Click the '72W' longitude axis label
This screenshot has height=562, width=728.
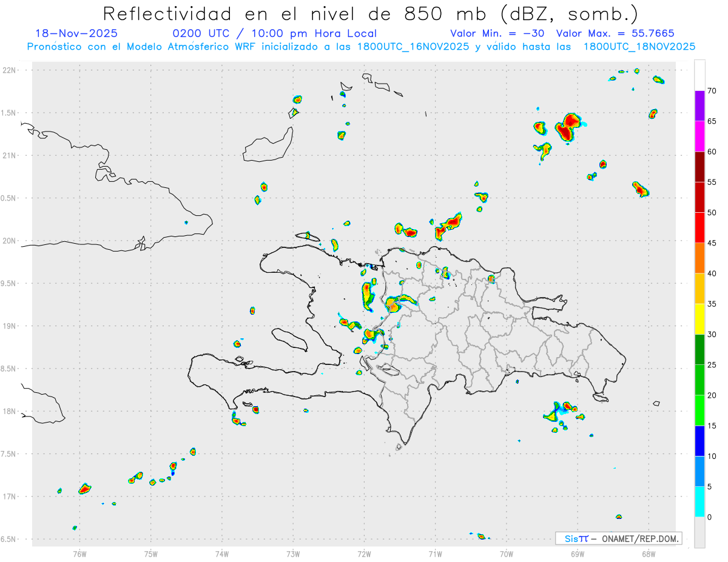(x=364, y=554)
